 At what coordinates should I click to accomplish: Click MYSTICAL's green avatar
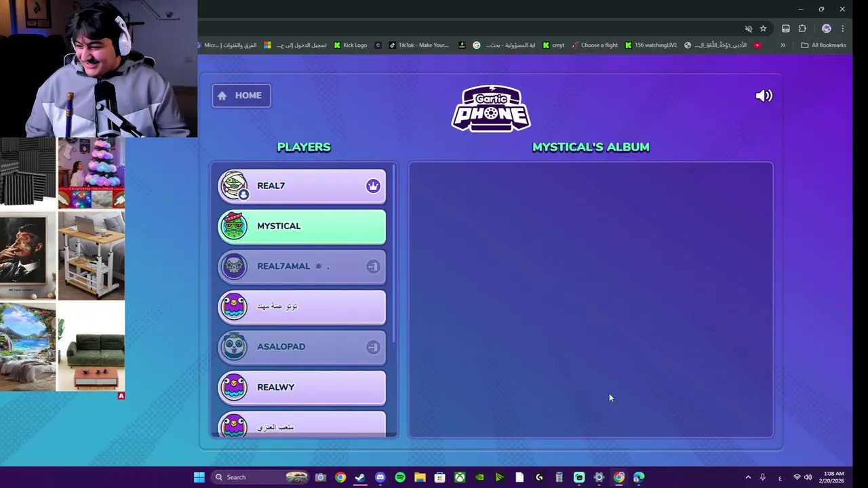[x=234, y=226]
